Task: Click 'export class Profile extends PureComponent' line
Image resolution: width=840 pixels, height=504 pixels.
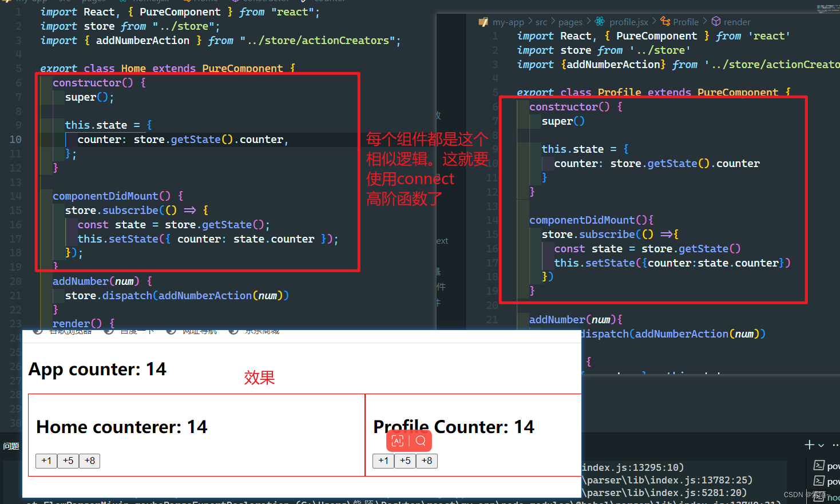Action: (x=653, y=92)
